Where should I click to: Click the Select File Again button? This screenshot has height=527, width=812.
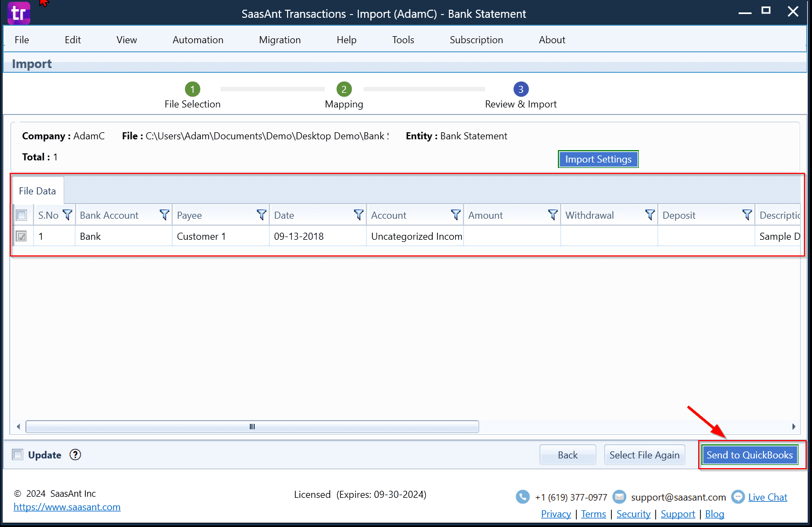(x=645, y=455)
